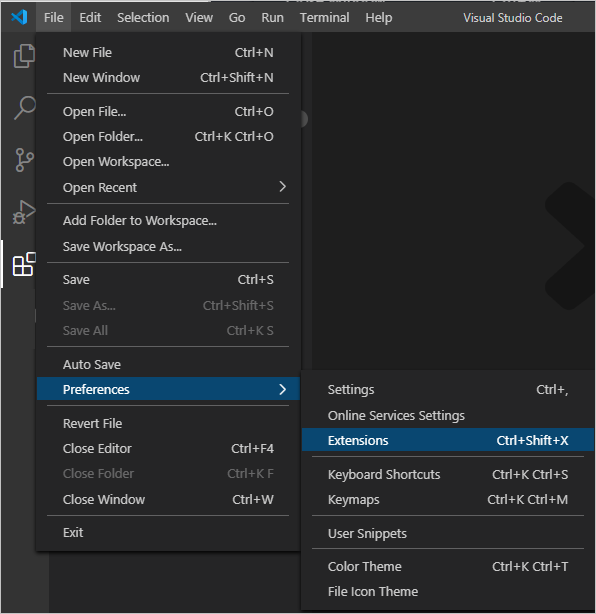Open the Go menu
This screenshot has width=596, height=614.
pyautogui.click(x=237, y=18)
